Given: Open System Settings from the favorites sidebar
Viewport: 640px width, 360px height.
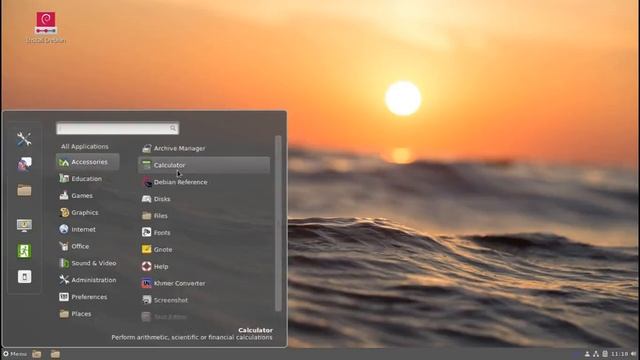Looking at the screenshot, I should point(24,139).
